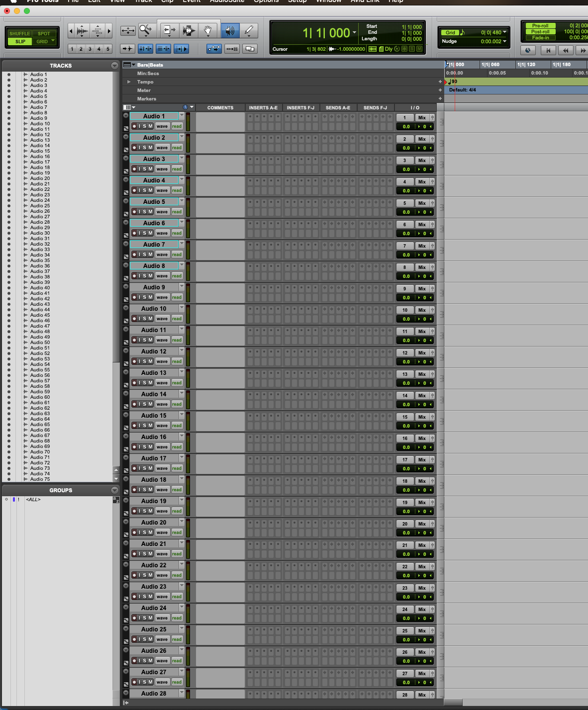The height and width of the screenshot is (710, 588).
Task: Open Audio 16 output window fader icon
Action: click(432, 439)
